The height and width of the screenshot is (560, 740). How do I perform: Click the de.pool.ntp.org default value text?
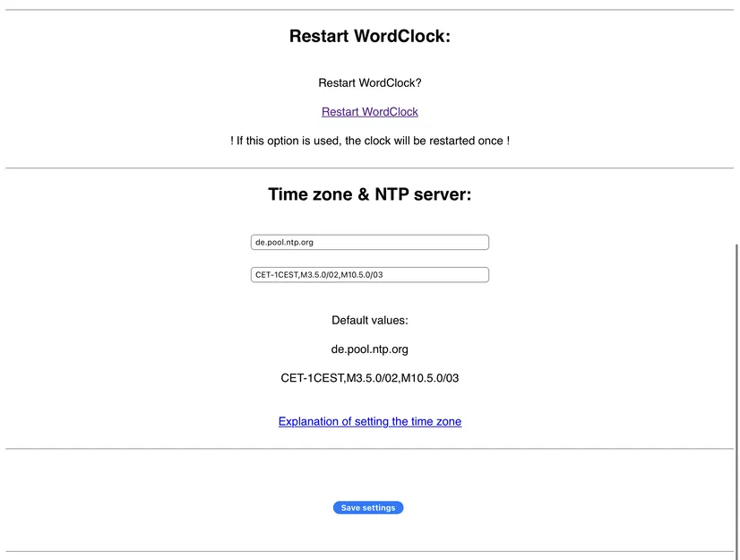click(369, 349)
